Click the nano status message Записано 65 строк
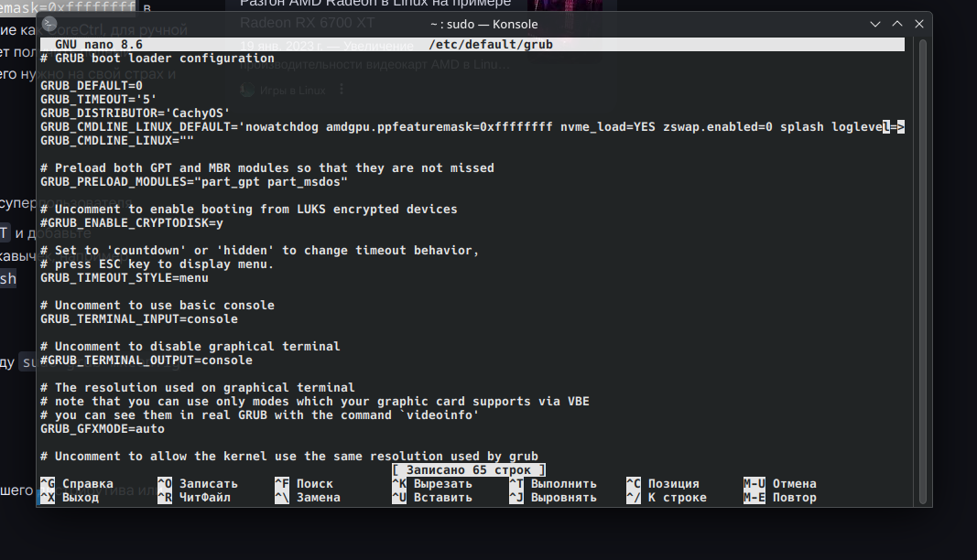Viewport: 977px width, 560px height. 469,469
